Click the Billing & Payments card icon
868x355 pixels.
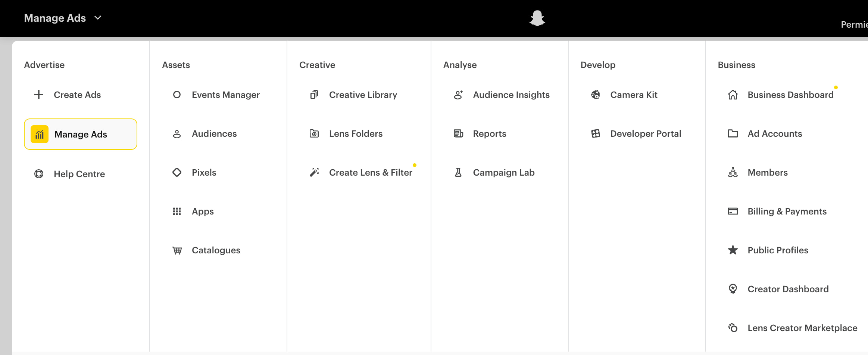pos(733,211)
